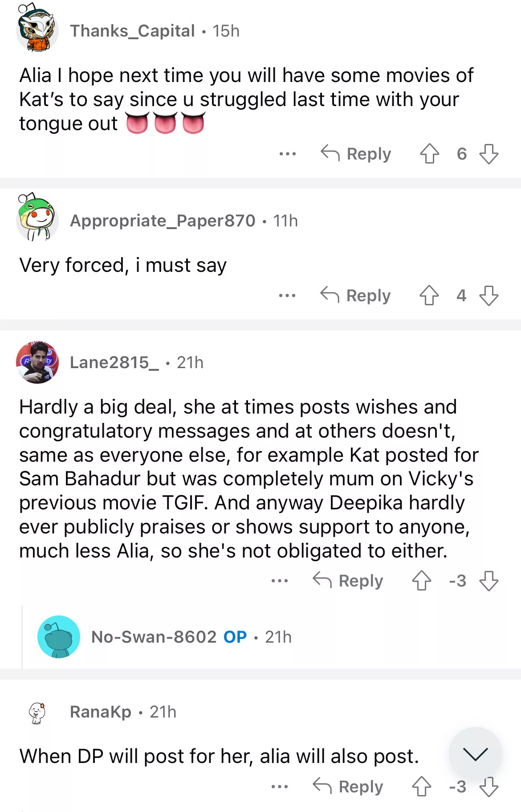Open the No-Swan-8602 OP profile link
The width and height of the screenshot is (521, 812).
[154, 637]
